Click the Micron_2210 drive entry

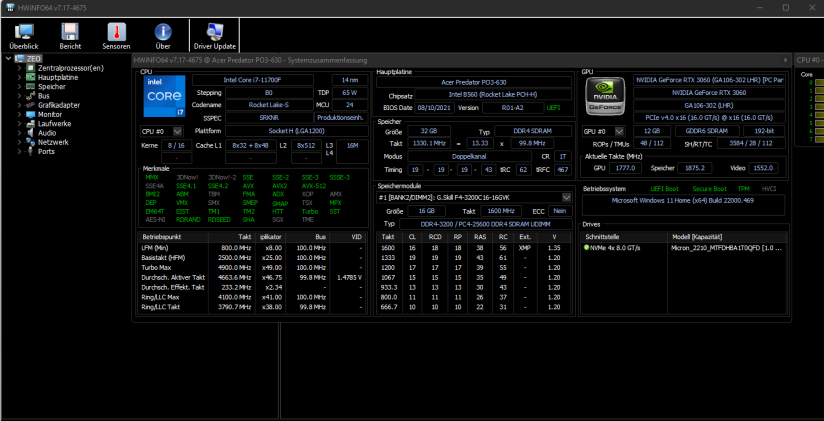tap(727, 247)
